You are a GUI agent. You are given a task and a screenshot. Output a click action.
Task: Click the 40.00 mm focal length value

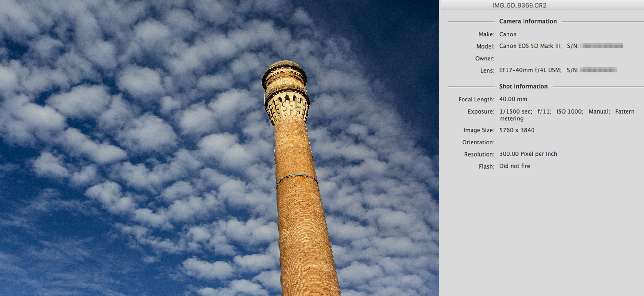[x=513, y=99]
